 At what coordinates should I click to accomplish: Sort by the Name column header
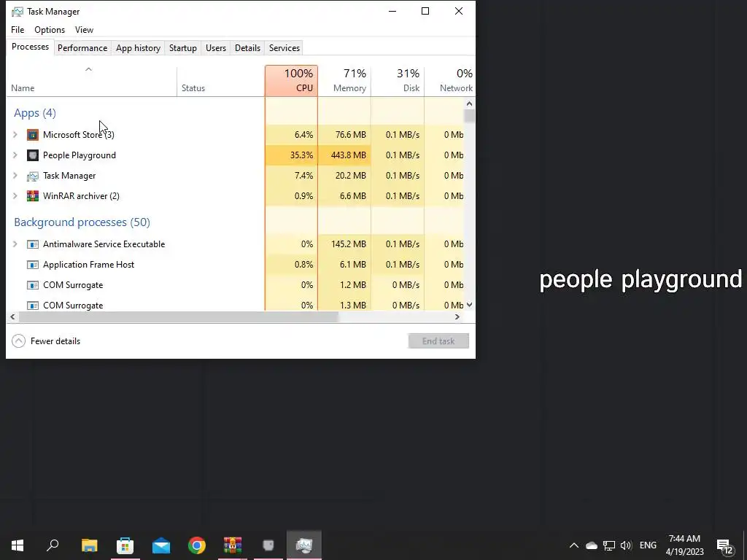pyautogui.click(x=91, y=80)
